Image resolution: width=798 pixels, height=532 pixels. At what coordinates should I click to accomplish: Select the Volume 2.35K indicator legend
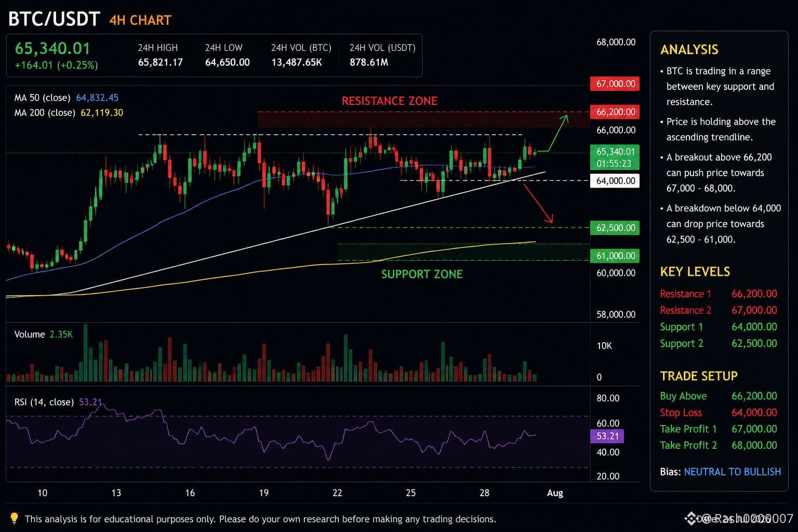(x=44, y=335)
